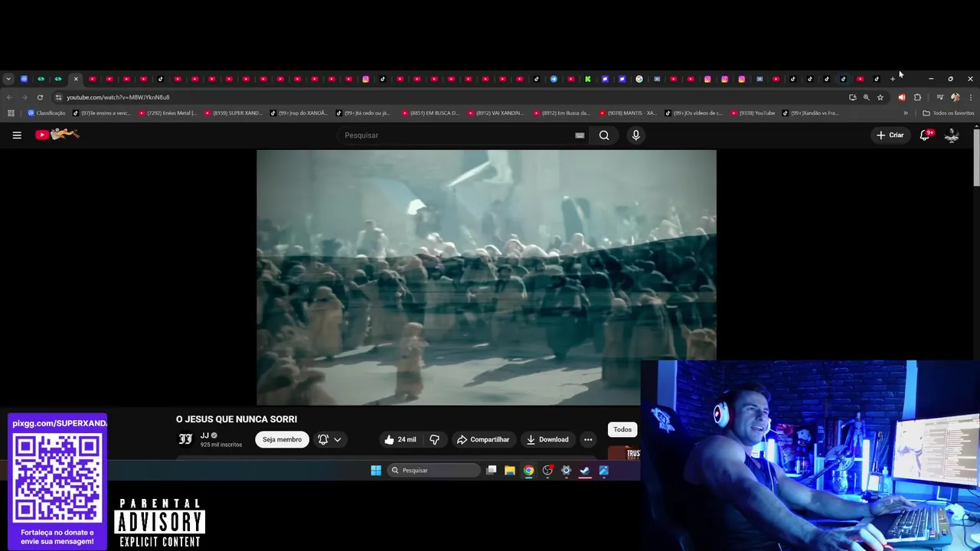
Task: Open the JJ channel name
Action: 204,435
